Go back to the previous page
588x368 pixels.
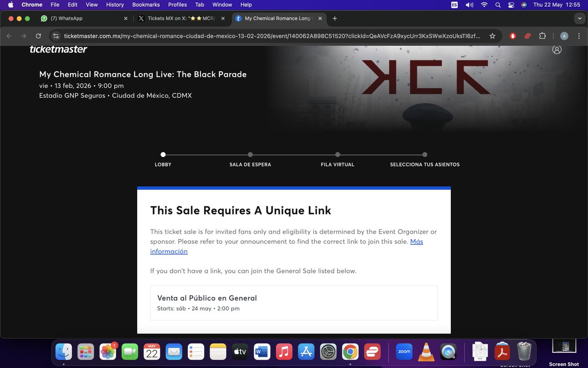(x=9, y=36)
